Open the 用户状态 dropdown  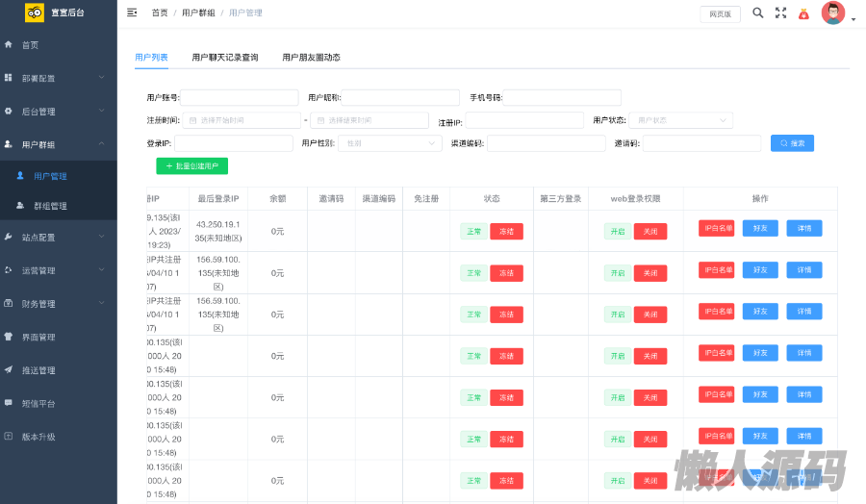point(680,120)
